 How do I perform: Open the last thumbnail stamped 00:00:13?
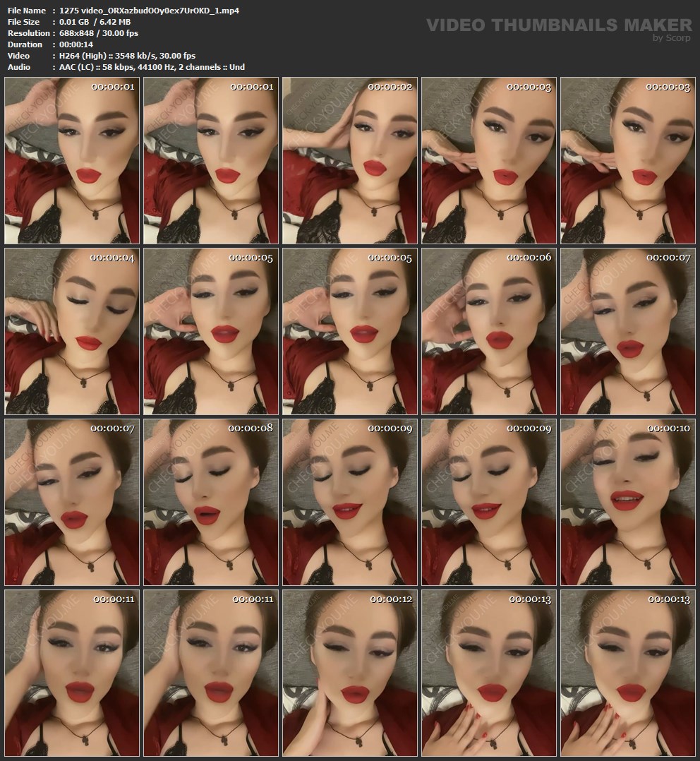[627, 673]
